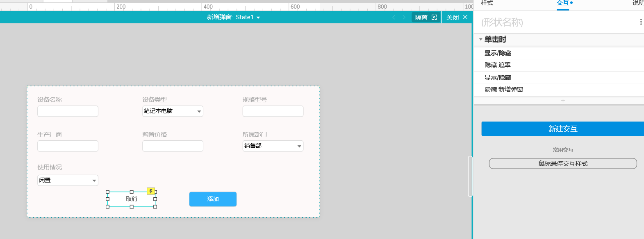Select the 隐藏 新增弹窗 action row
The image size is (644, 239).
504,90
